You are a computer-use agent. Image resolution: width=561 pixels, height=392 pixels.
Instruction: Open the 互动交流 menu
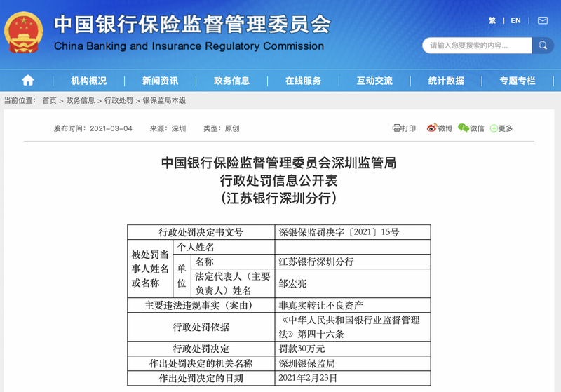click(x=374, y=81)
